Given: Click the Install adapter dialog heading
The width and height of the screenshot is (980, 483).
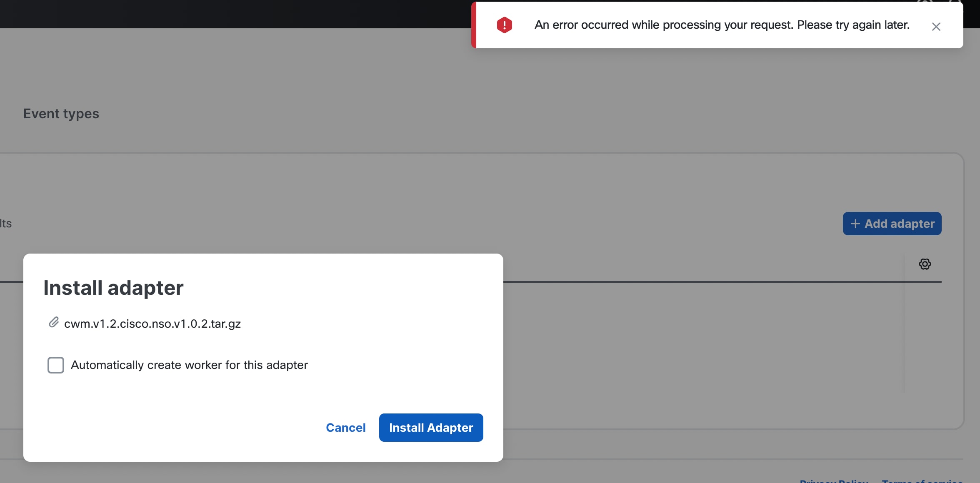Looking at the screenshot, I should [113, 288].
